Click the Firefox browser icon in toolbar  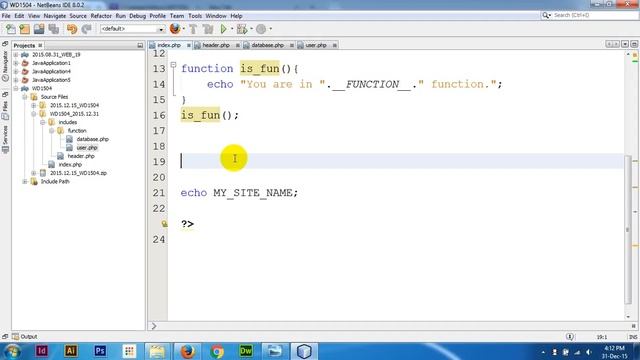175,29
